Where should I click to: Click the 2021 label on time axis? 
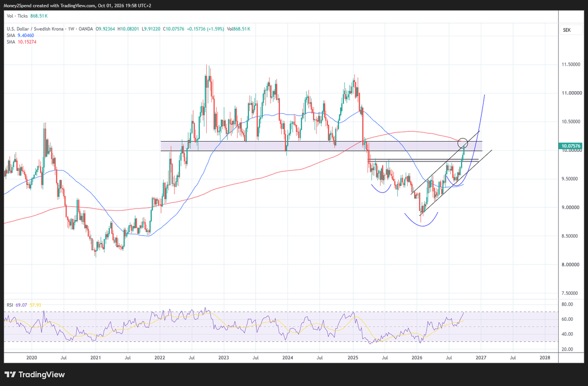click(x=96, y=358)
